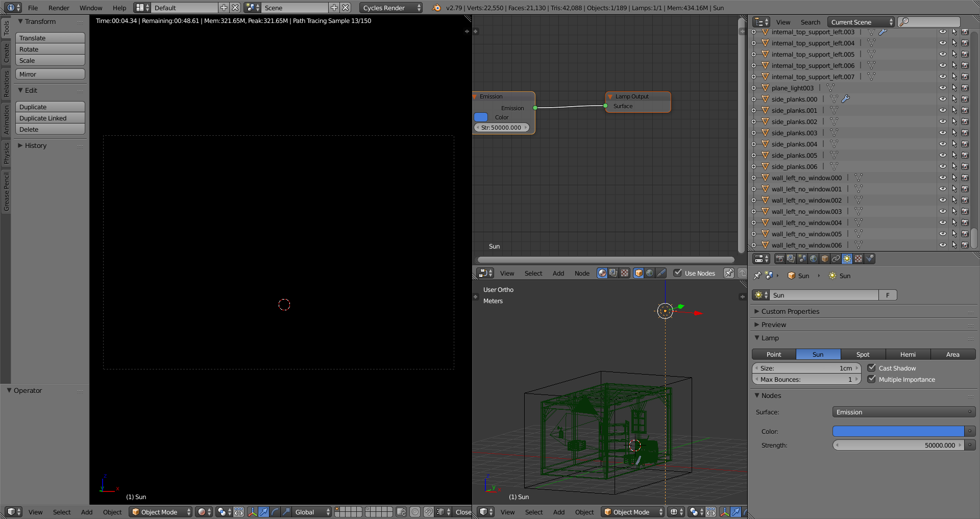Click the Strength 50000.000 slider field
980x519 pixels.
(x=899, y=445)
